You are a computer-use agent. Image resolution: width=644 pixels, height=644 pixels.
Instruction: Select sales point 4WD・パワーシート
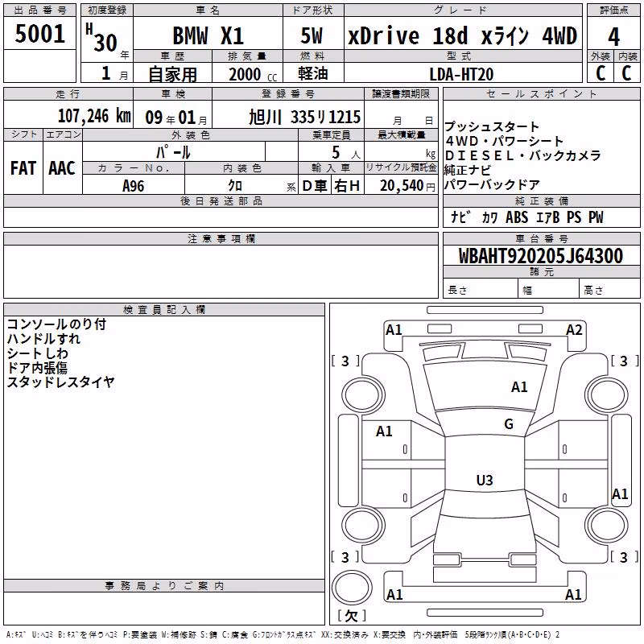504,141
